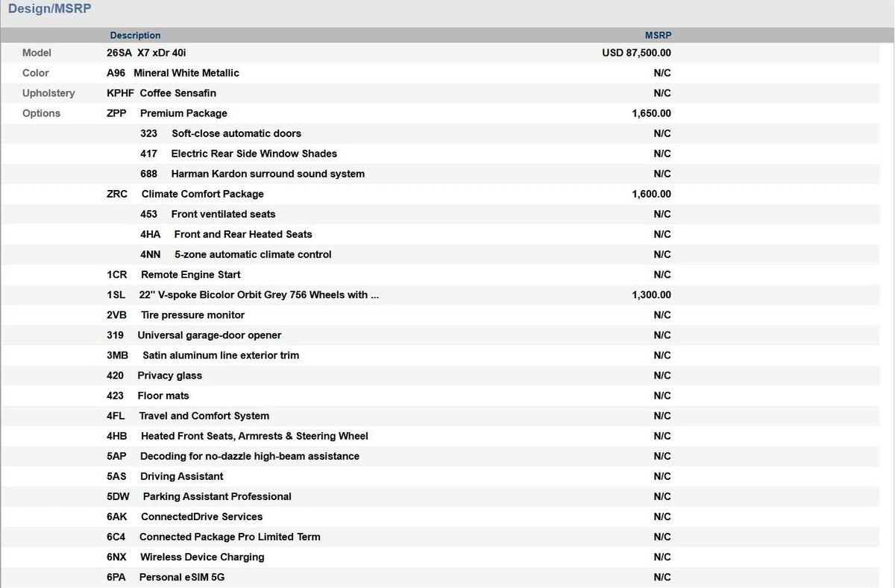The height and width of the screenshot is (588, 895).
Task: Click the Parking Assistant Professional row
Action: pyautogui.click(x=216, y=496)
